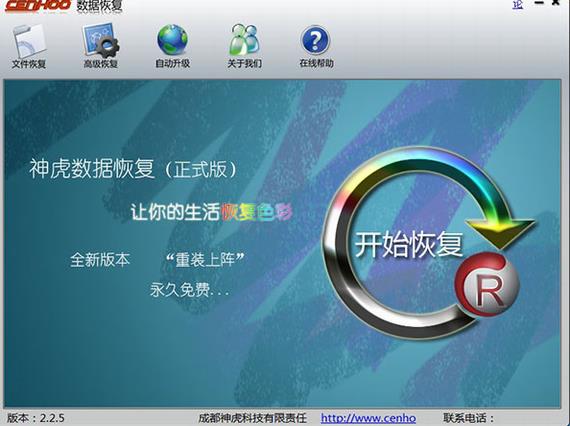The height and width of the screenshot is (426, 570).
Task: Click the 文件恢复 text label
Action: [29, 64]
